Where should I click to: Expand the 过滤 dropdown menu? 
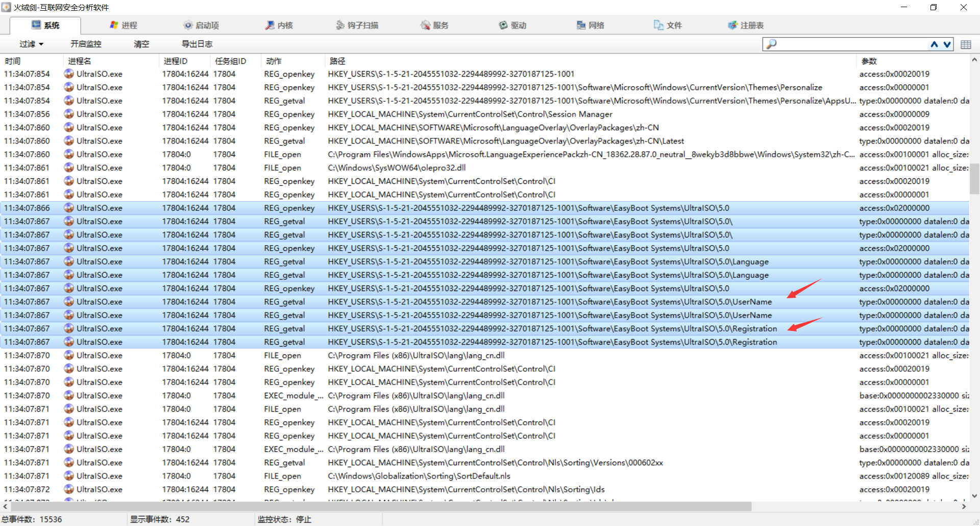(32, 44)
